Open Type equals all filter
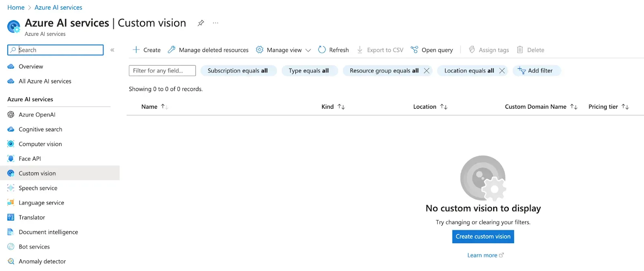The height and width of the screenshot is (271, 644). 309,70
